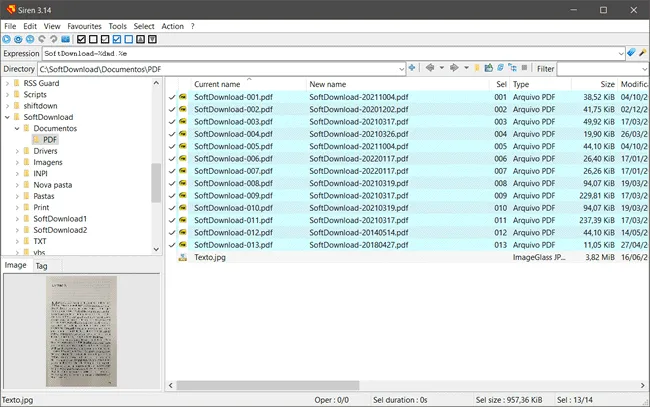The width and height of the screenshot is (650, 407).
Task: Toggle selection checkmark of SoftDownload-002.pdf
Action: coord(172,109)
